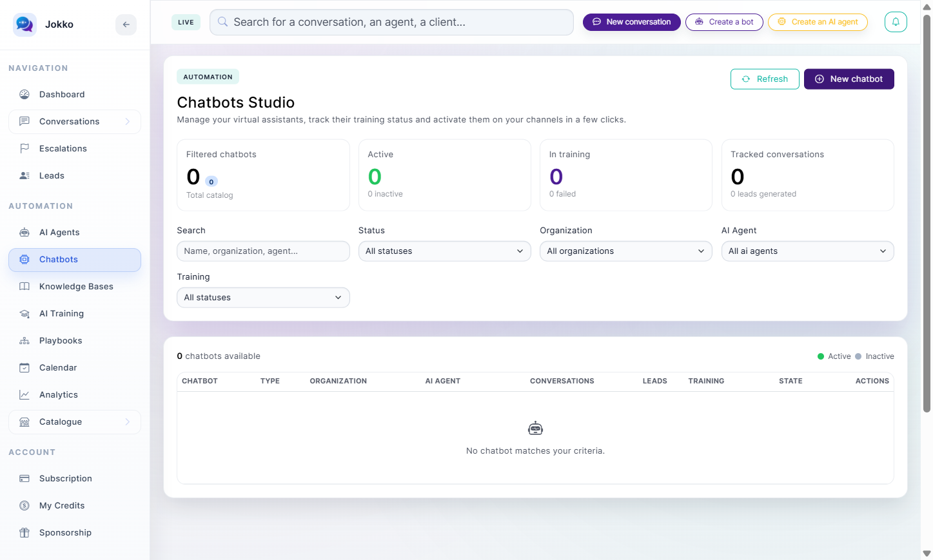This screenshot has height=560, width=933.
Task: Open the Leads menu item
Action: pyautogui.click(x=75, y=175)
